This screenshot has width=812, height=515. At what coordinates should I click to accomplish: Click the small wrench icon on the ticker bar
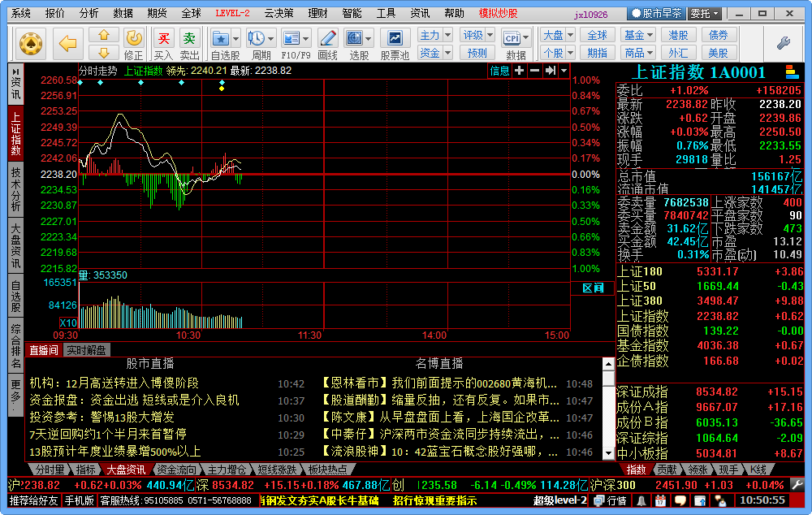click(797, 485)
